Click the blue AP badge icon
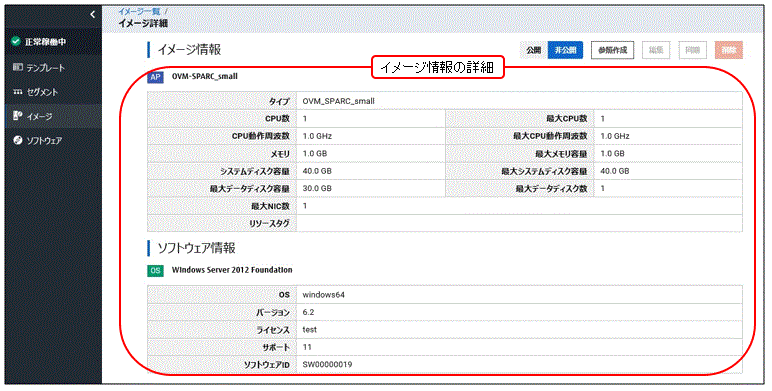This screenshot has width=772, height=391. 155,77
